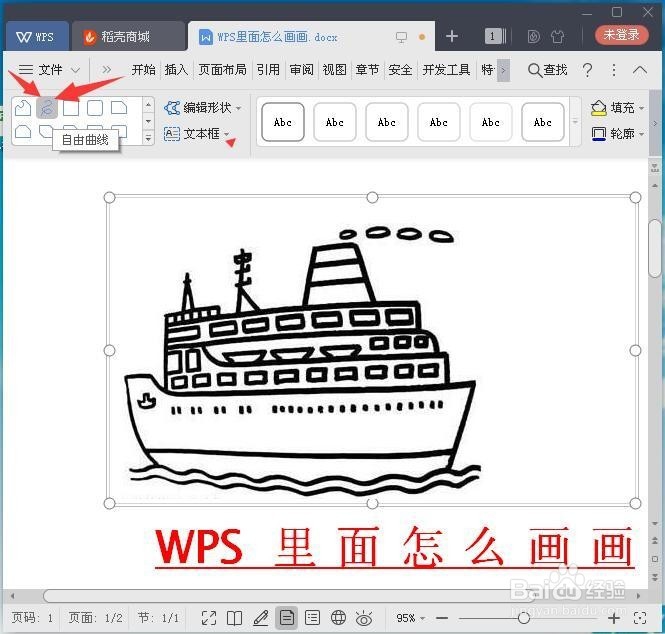Switch to web layout globe icon
This screenshot has width=665, height=634.
tap(338, 618)
